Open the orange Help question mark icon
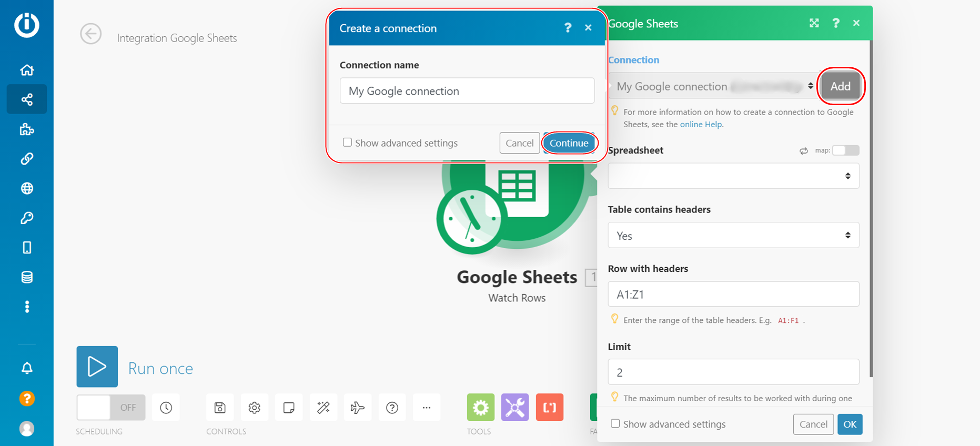 pos(27,399)
